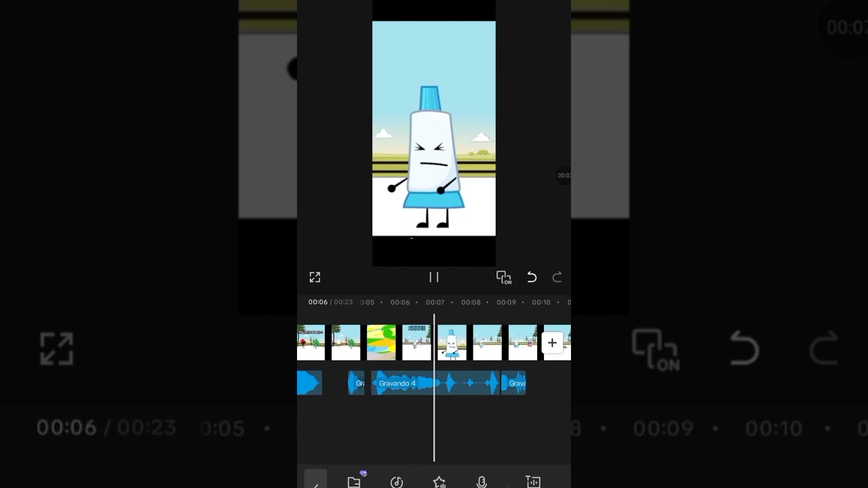The height and width of the screenshot is (488, 868).
Task: Select the yellow-green swirl clip thumbnail
Action: 381,343
